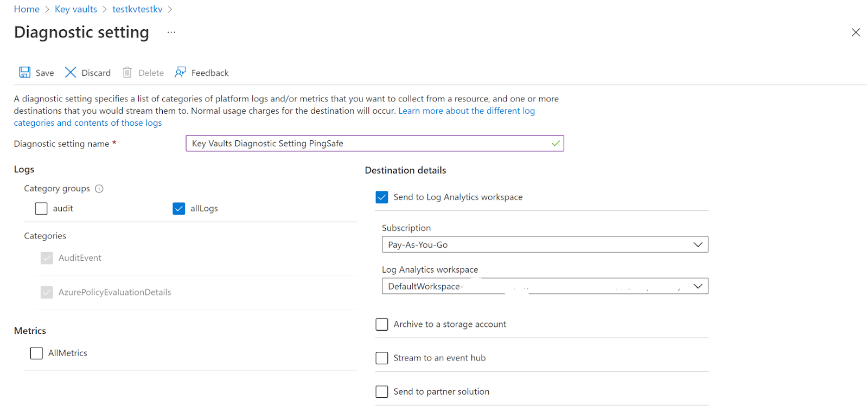
Task: Check Archive to a storage account
Action: [x=382, y=325]
